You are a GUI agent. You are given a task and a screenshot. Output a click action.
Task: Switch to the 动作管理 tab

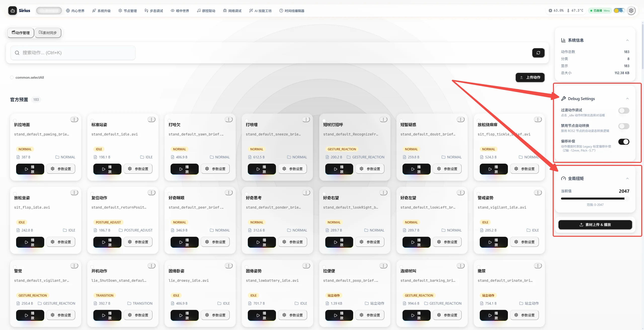(x=21, y=33)
